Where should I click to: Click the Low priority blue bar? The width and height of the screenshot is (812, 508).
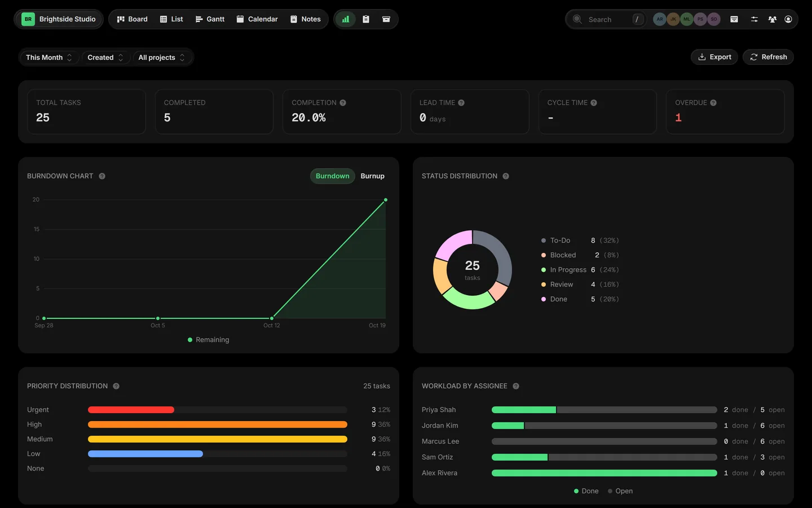click(145, 454)
